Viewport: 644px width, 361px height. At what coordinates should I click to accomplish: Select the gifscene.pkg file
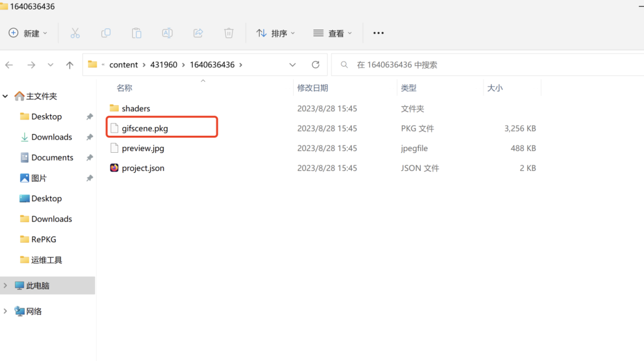(x=145, y=128)
